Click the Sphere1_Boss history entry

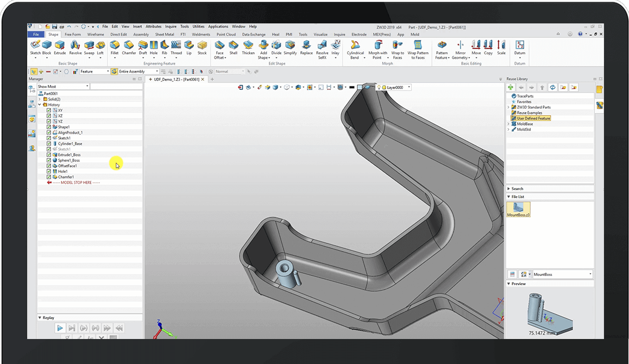click(68, 160)
